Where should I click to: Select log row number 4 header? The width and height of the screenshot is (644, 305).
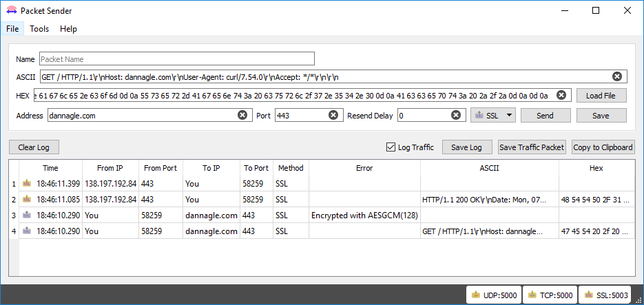[x=14, y=231]
